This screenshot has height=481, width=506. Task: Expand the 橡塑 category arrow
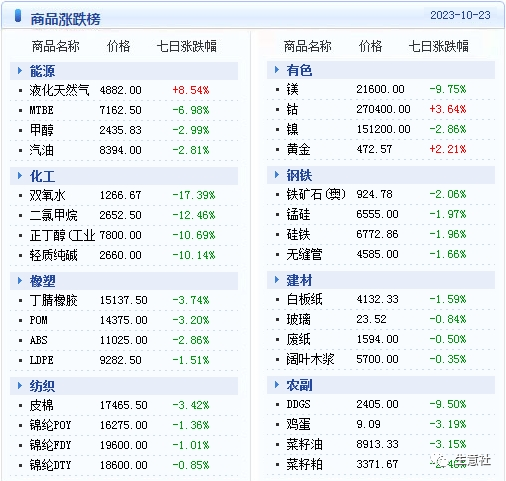pos(20,281)
